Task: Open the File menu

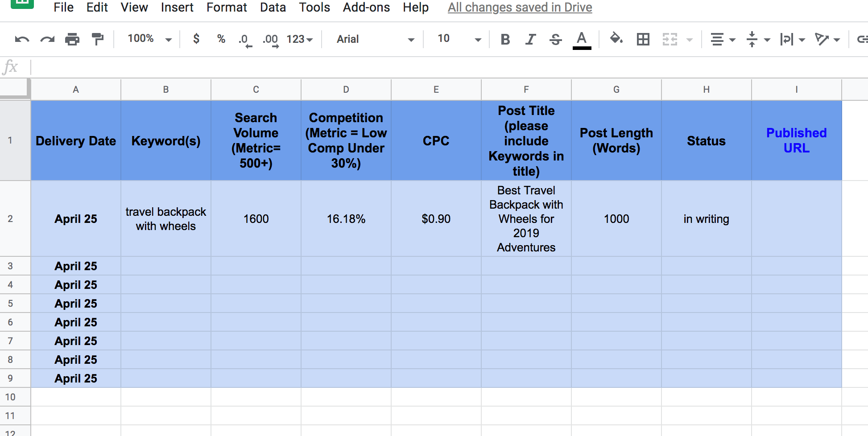Action: pyautogui.click(x=63, y=8)
